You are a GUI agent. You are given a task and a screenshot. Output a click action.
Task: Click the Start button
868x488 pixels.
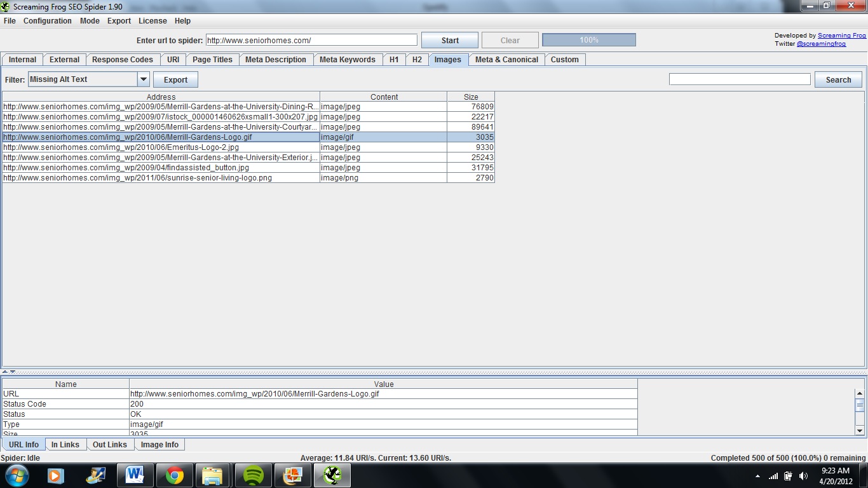point(450,40)
